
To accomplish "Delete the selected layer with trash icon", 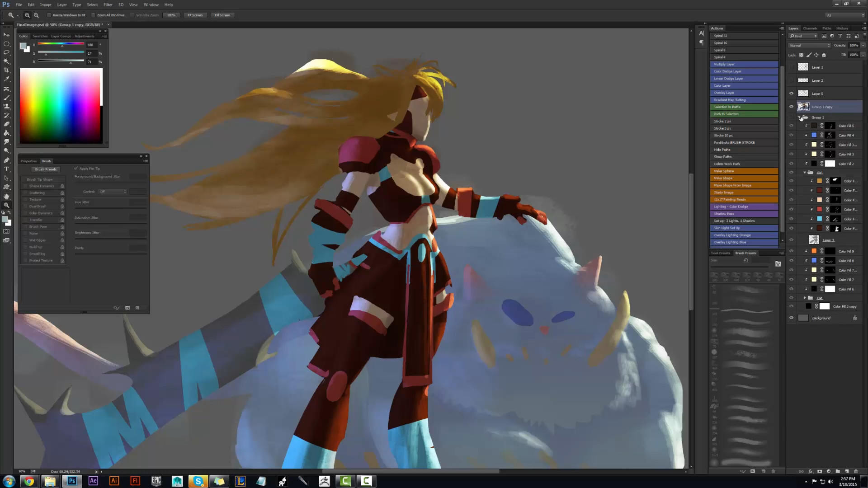I will 856,471.
